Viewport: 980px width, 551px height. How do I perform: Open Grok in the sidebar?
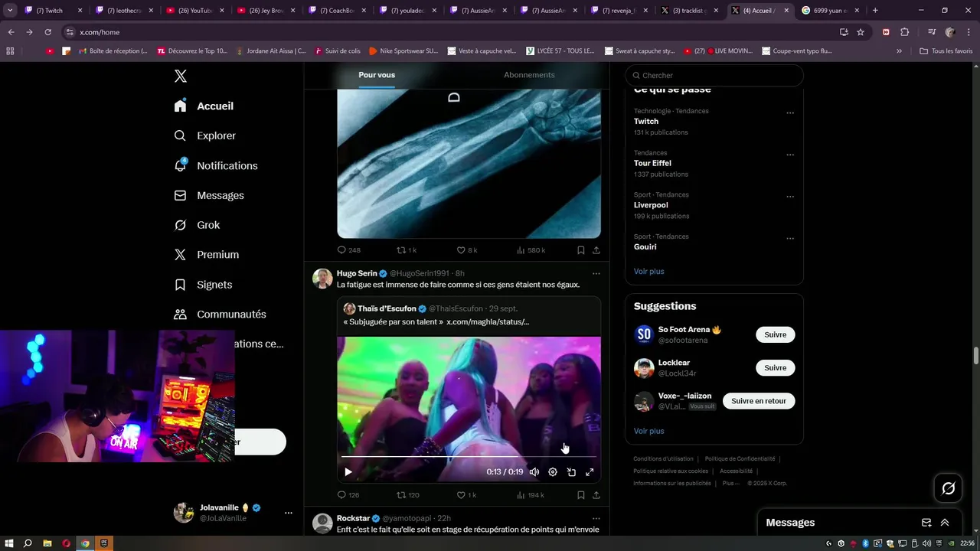click(x=197, y=225)
